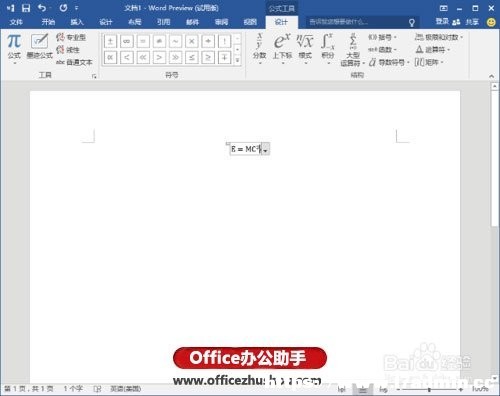Switch to the Home (开始) tab
Viewport: 500px width, 396px height.
48,22
